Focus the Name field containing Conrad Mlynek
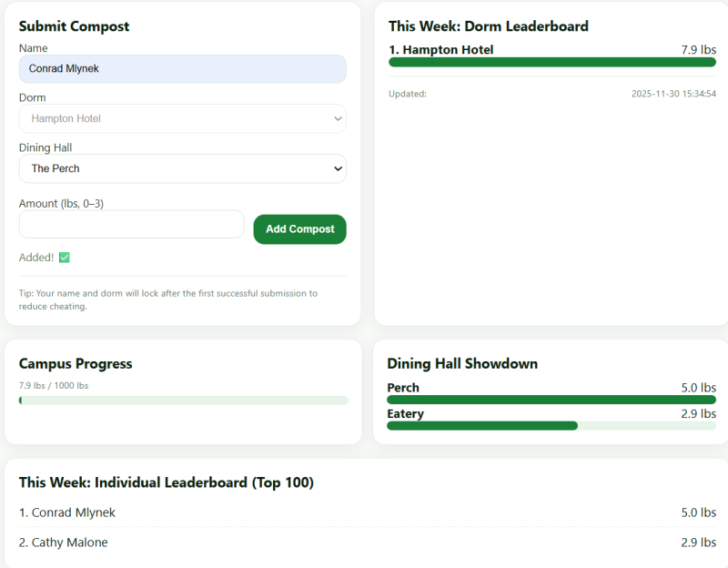The width and height of the screenshot is (728, 568). [182, 68]
